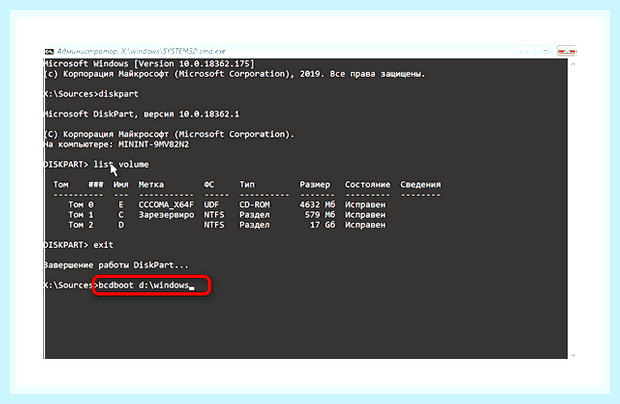Click the 'Размер' column header
Screen dimensions: 620x404
315,185
